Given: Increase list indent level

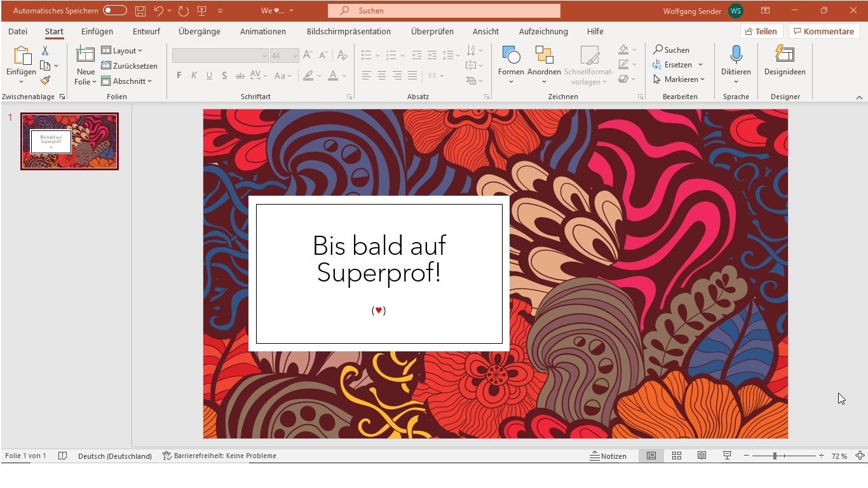Looking at the screenshot, I should [x=432, y=55].
